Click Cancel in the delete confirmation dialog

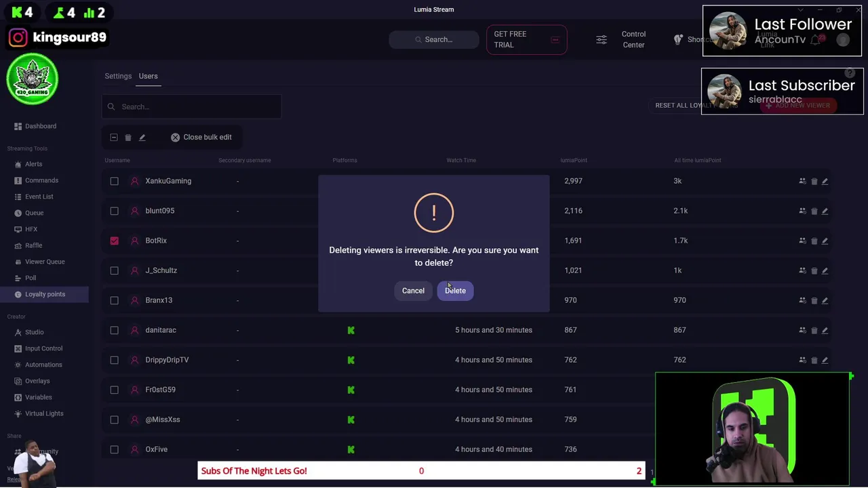413,291
